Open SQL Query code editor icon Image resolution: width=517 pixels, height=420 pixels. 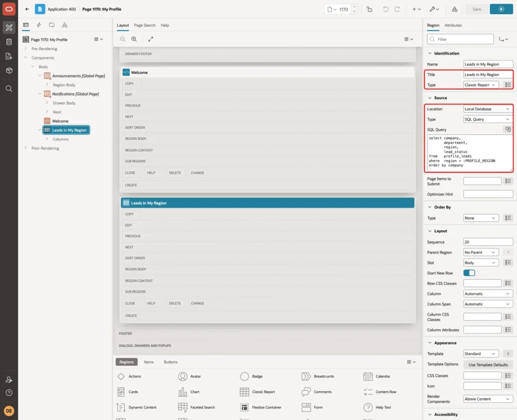(x=508, y=129)
